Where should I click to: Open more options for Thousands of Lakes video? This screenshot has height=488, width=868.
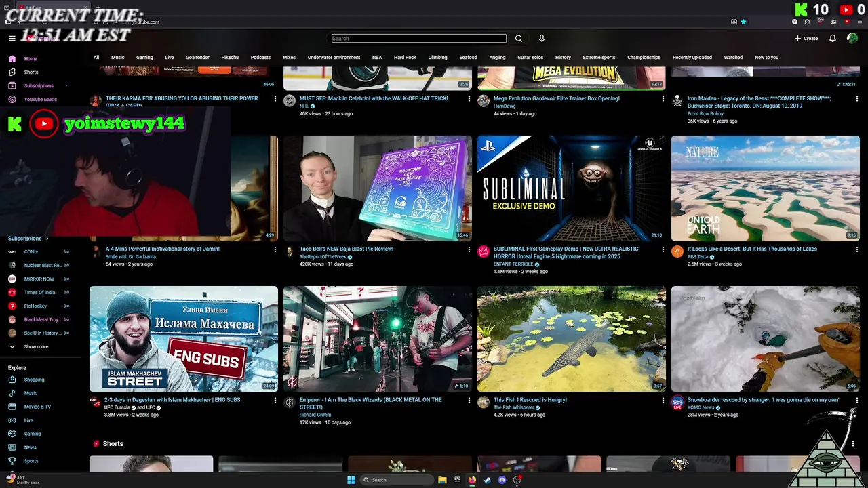click(x=857, y=249)
